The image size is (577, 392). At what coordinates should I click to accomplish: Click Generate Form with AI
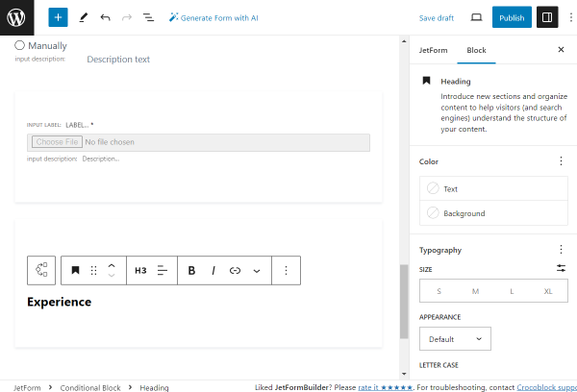click(x=213, y=17)
